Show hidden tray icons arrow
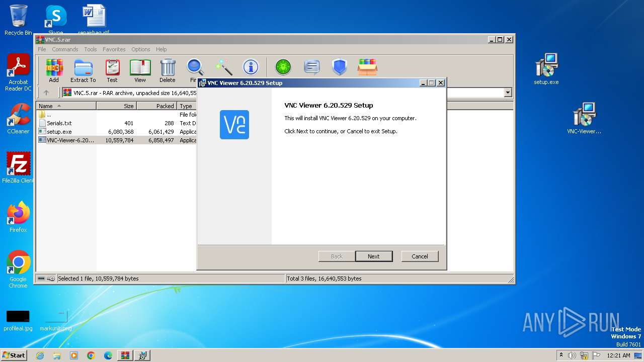Viewport: 644px width, 362px height. click(561, 355)
